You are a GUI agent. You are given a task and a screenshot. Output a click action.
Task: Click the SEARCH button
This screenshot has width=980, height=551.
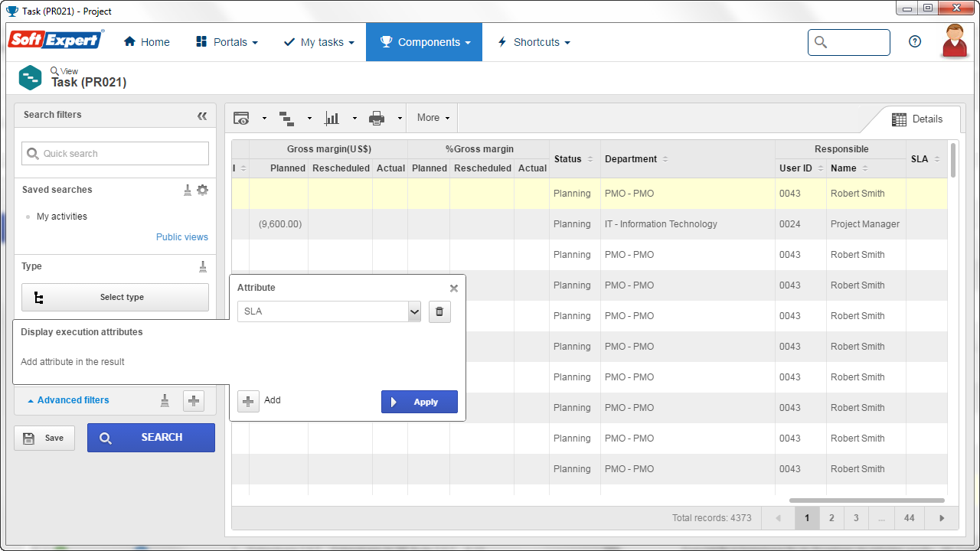[x=151, y=438]
